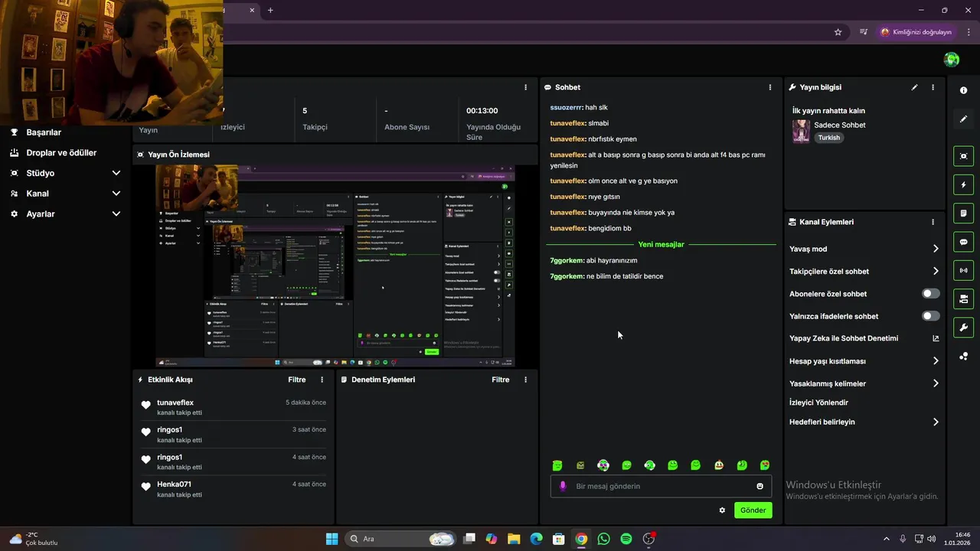Send the chat message with Gönder

coord(753,510)
